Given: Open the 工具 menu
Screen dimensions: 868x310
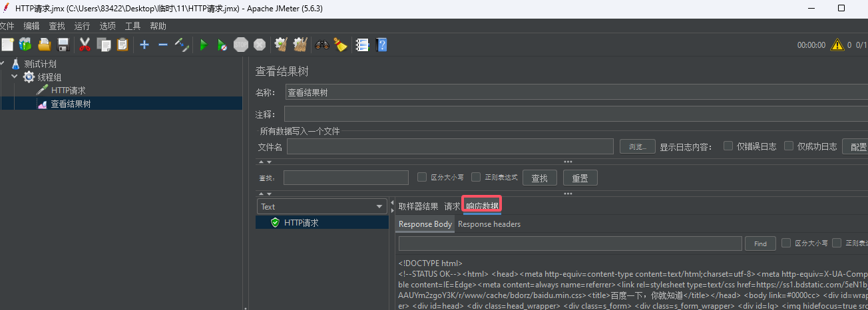Looking at the screenshot, I should point(132,26).
